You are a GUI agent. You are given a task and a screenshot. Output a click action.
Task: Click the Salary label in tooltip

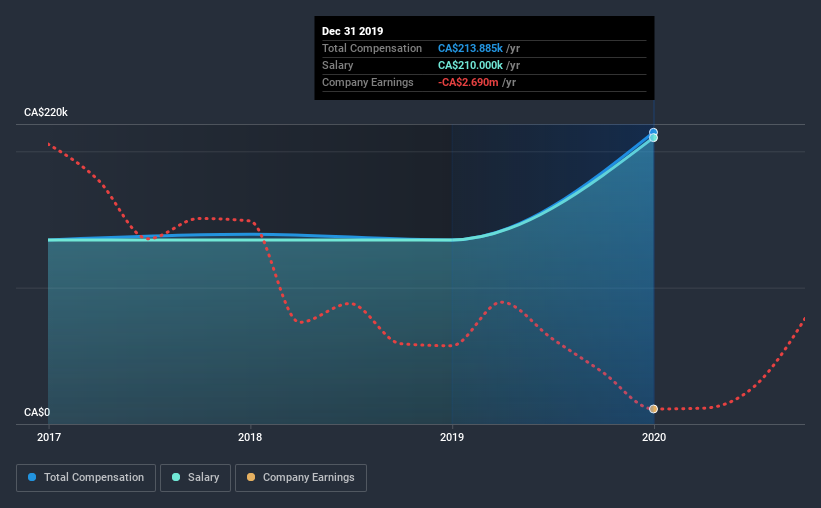[x=338, y=65]
